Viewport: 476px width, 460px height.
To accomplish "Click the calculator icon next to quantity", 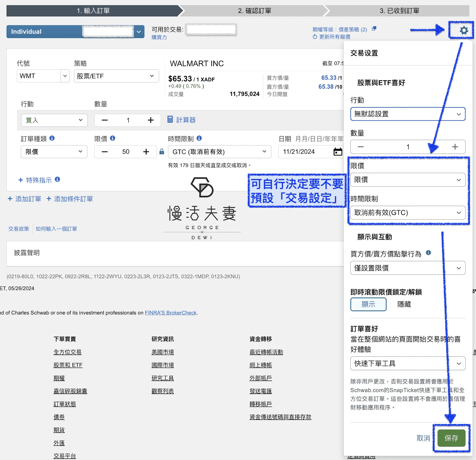I will (170, 120).
